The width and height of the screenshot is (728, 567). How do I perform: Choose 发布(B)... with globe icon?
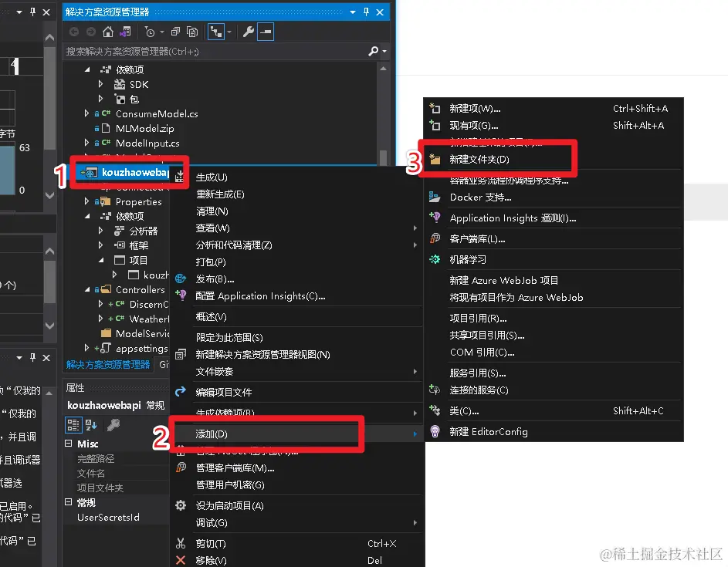(297, 278)
